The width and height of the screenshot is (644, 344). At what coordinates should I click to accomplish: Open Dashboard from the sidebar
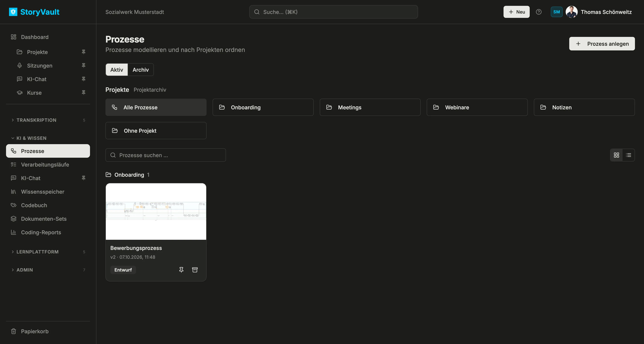coord(48,37)
